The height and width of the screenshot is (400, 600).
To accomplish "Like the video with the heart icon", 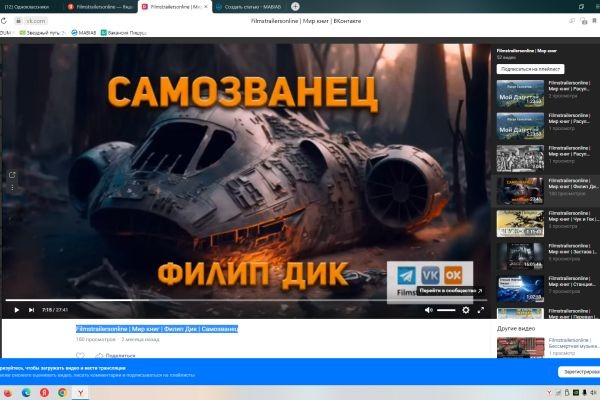I will click(x=80, y=356).
